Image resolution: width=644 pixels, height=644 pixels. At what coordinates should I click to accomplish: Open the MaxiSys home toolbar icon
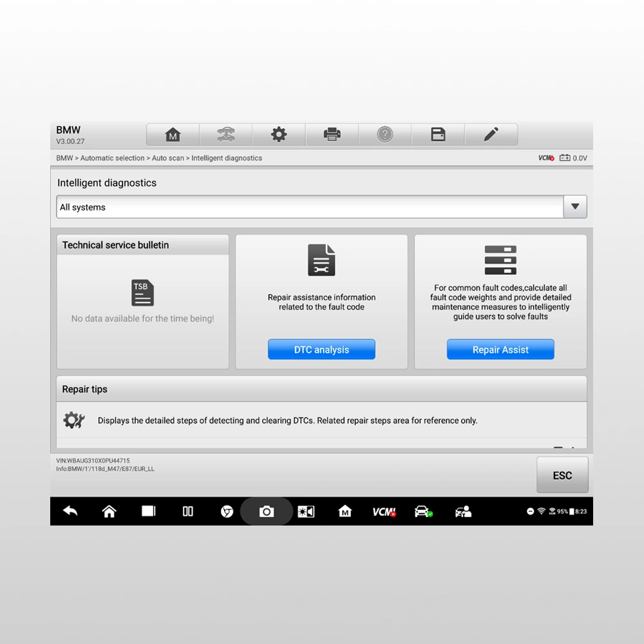click(x=173, y=135)
